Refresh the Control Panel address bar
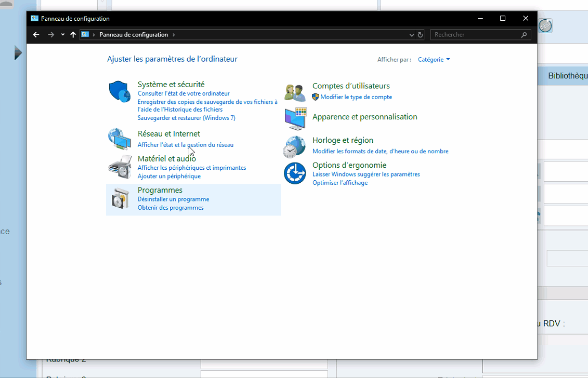Screen dimensions: 588x378 421,35
